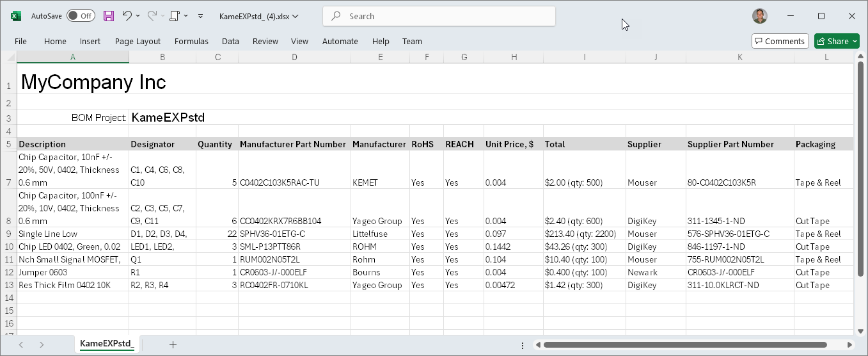Click the Save icon in title bar
This screenshot has width=868, height=356.
tap(109, 16)
